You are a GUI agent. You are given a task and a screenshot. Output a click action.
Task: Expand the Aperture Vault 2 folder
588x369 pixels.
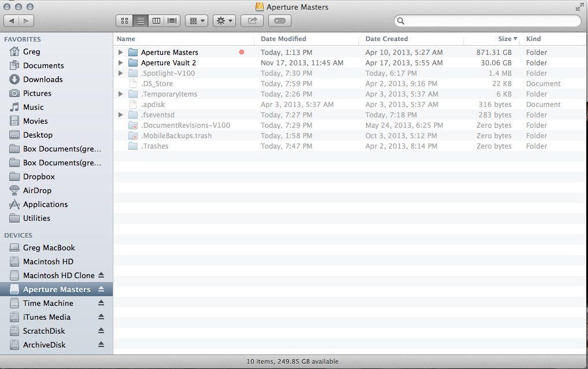[x=120, y=63]
